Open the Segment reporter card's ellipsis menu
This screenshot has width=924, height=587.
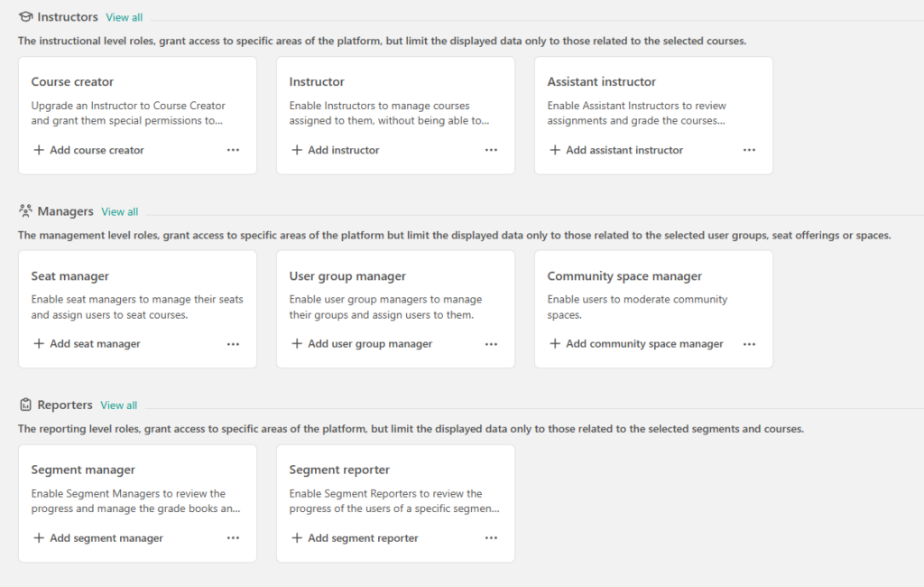pos(491,538)
